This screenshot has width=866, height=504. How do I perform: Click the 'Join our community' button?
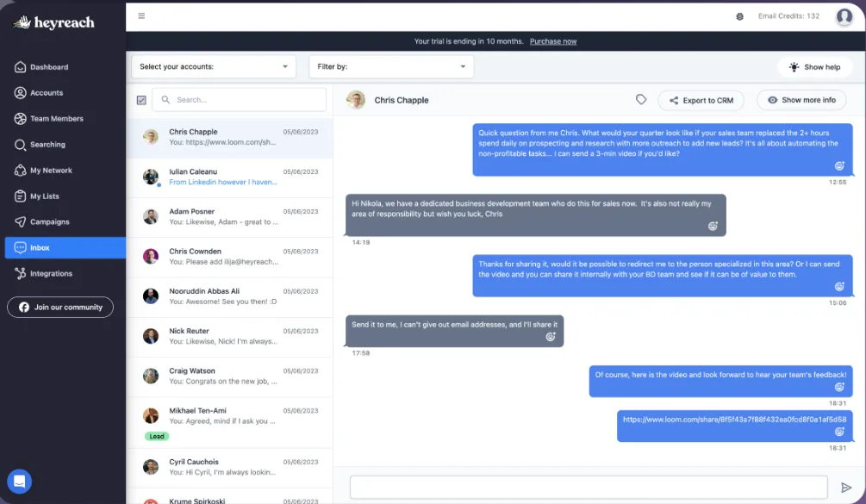point(60,307)
